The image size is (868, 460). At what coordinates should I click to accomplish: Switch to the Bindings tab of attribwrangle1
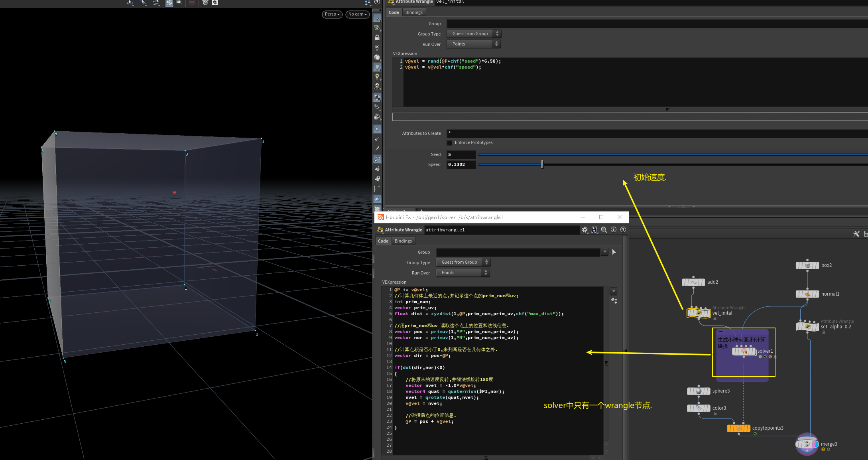pyautogui.click(x=403, y=241)
